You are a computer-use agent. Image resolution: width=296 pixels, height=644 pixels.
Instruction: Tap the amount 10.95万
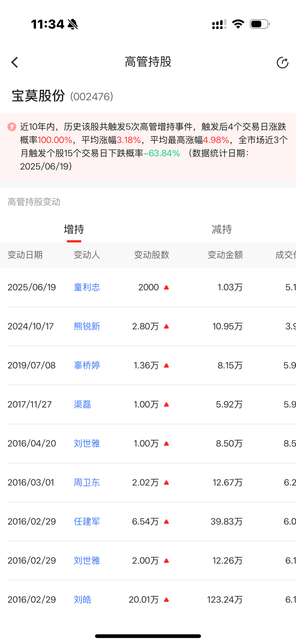[227, 326]
